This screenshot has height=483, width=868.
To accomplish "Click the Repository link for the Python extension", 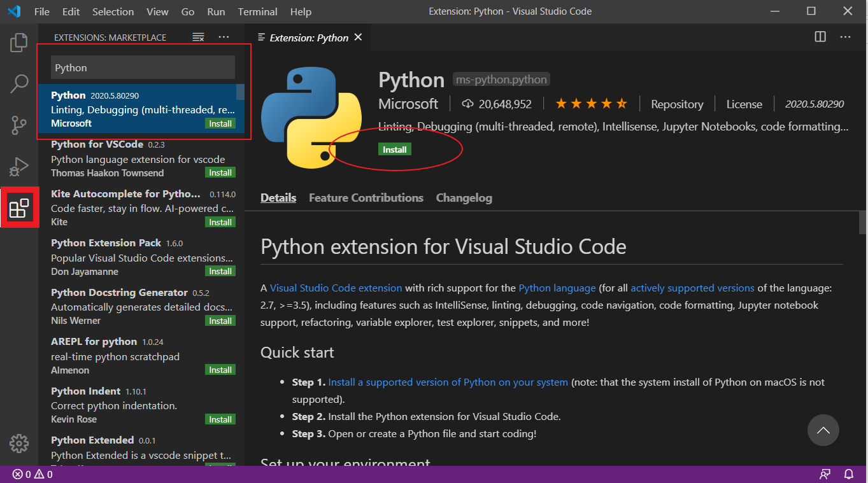I will pos(676,104).
